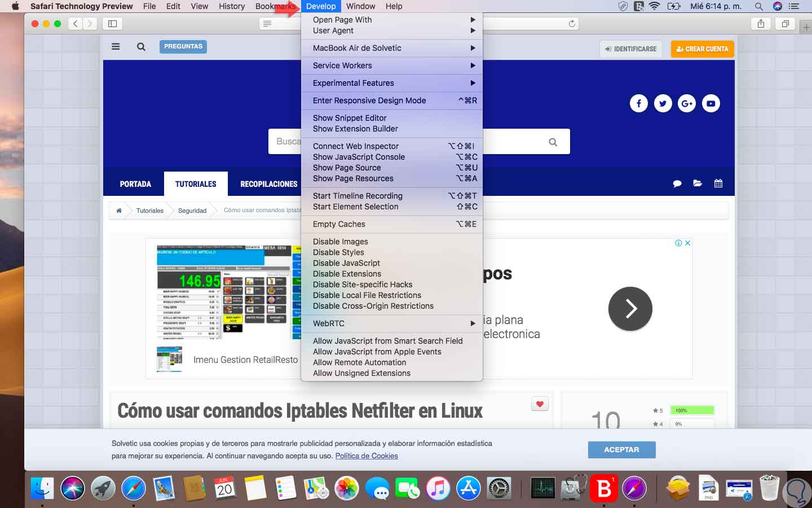Open Launchpad from the Dock
This screenshot has height=508, width=812.
(x=103, y=488)
